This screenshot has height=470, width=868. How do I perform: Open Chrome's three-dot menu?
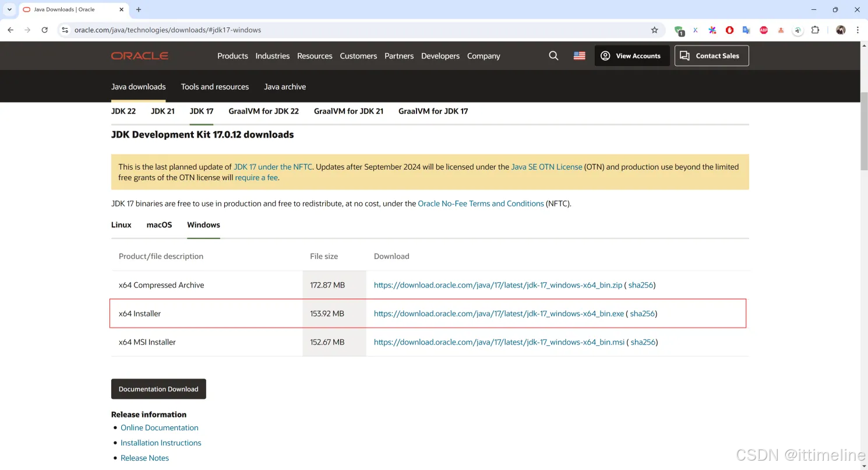click(x=858, y=30)
